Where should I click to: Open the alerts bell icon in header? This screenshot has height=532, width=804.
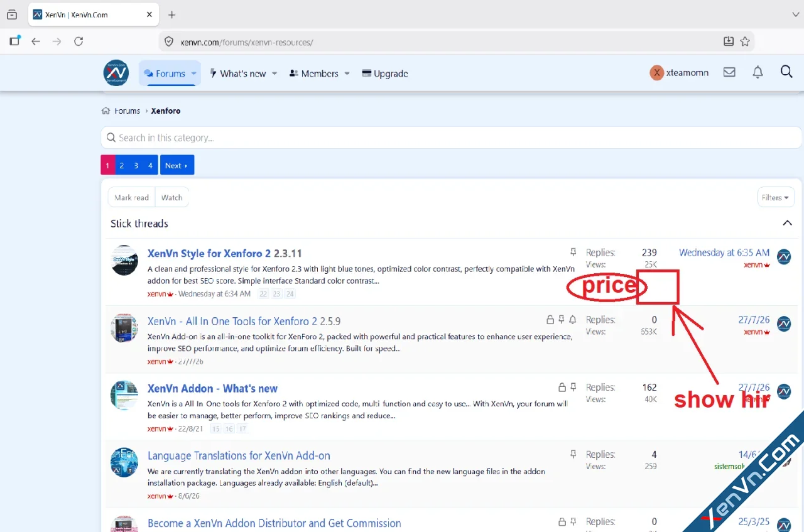click(758, 72)
